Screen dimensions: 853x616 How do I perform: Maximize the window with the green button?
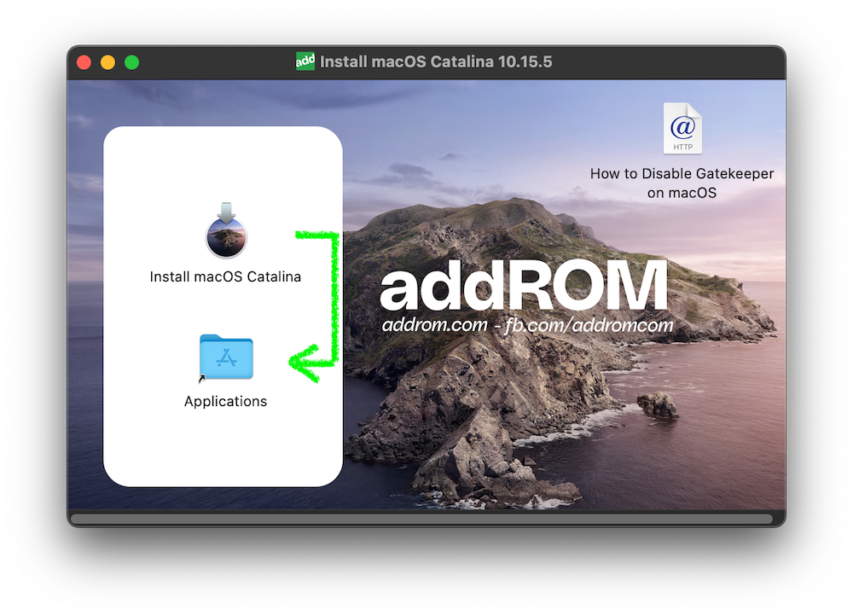point(131,62)
